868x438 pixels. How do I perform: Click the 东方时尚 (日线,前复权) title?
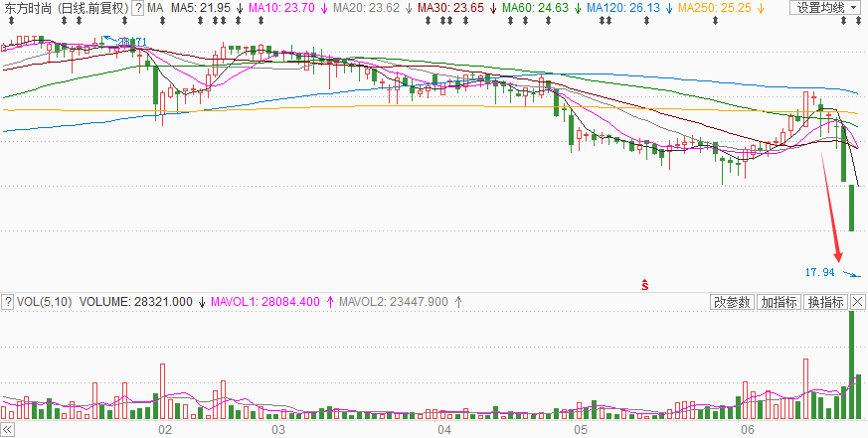[65, 8]
